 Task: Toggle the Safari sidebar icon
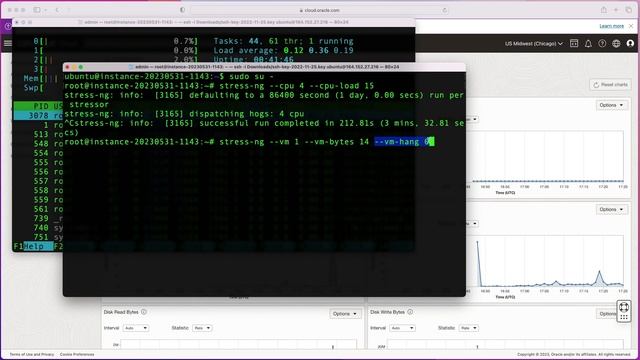pos(37,10)
